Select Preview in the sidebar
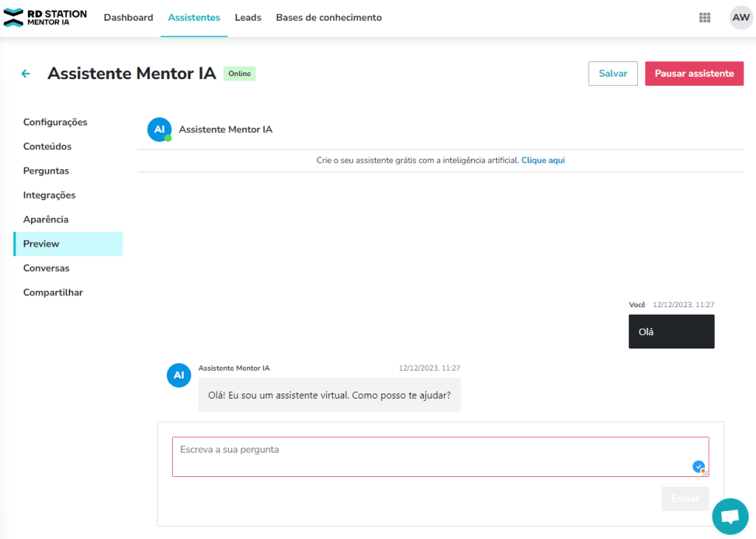Viewport: 756px width, 539px height. coord(68,244)
